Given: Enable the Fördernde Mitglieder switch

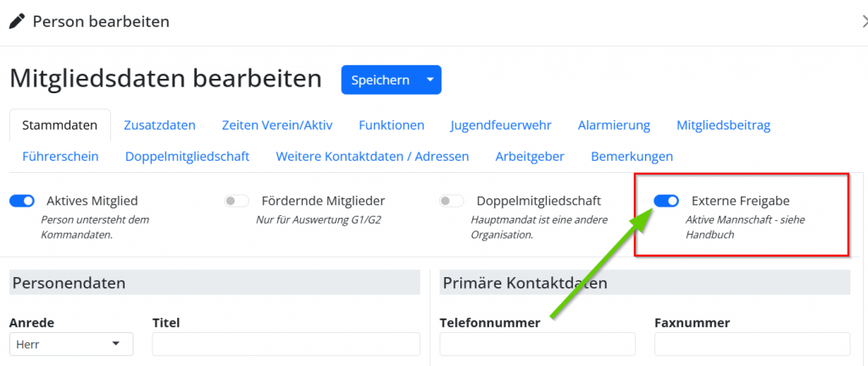Looking at the screenshot, I should click(236, 201).
